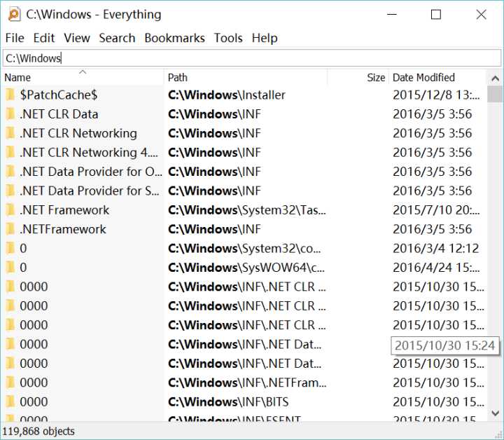
Task: Select the $PatchCache$ folder name
Action: [59, 95]
